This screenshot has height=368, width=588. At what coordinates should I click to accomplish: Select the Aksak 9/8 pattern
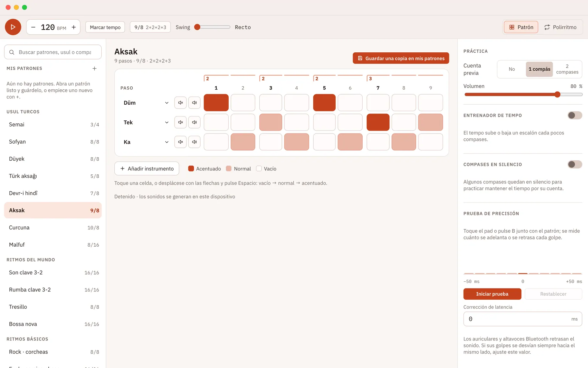53,210
